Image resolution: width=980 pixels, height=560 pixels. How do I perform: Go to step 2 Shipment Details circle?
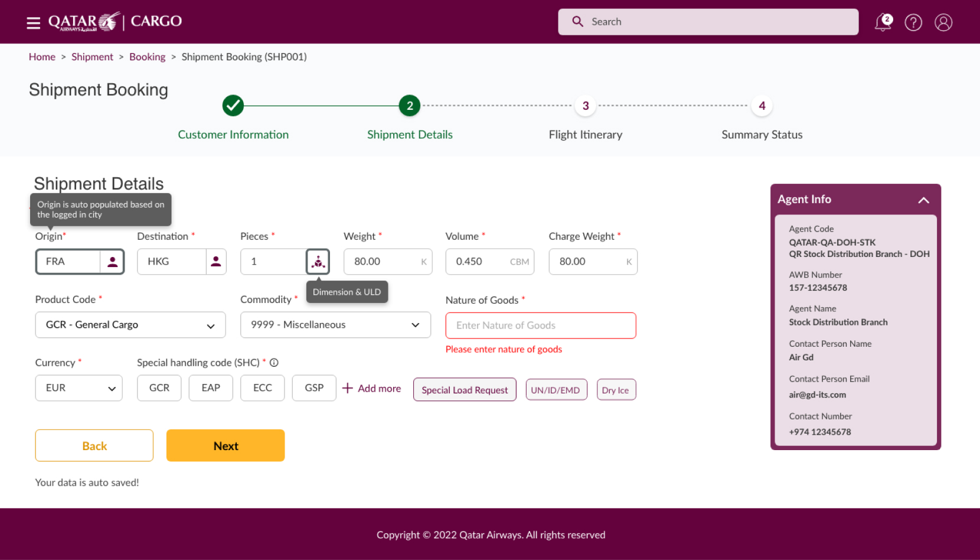[x=410, y=106]
